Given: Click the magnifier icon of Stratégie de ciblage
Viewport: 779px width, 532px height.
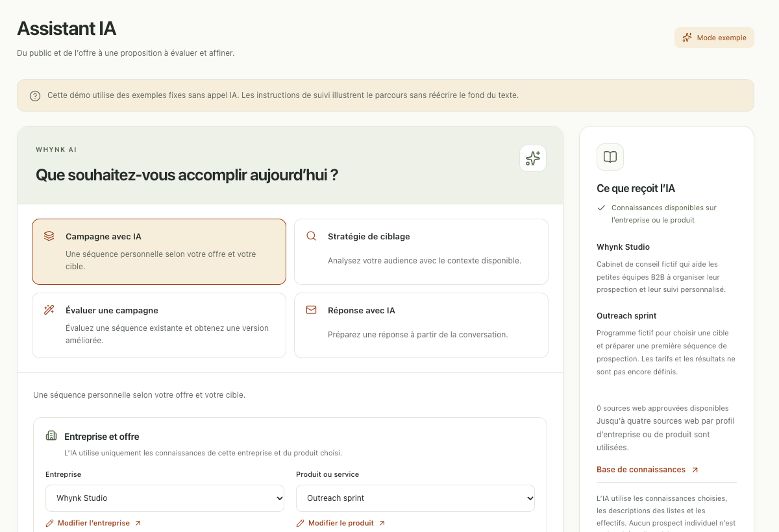Looking at the screenshot, I should click(x=312, y=236).
